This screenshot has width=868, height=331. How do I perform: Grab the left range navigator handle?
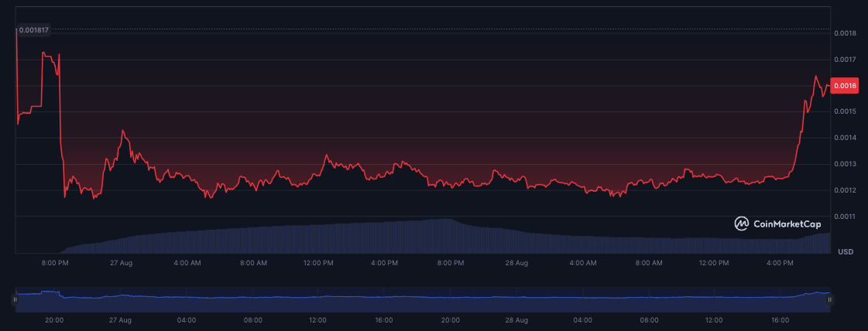(x=15, y=299)
